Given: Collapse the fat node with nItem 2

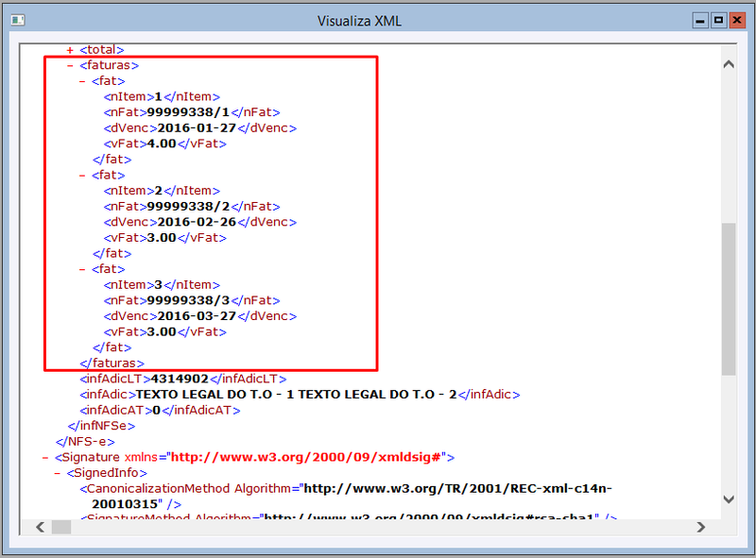Looking at the screenshot, I should [82, 175].
